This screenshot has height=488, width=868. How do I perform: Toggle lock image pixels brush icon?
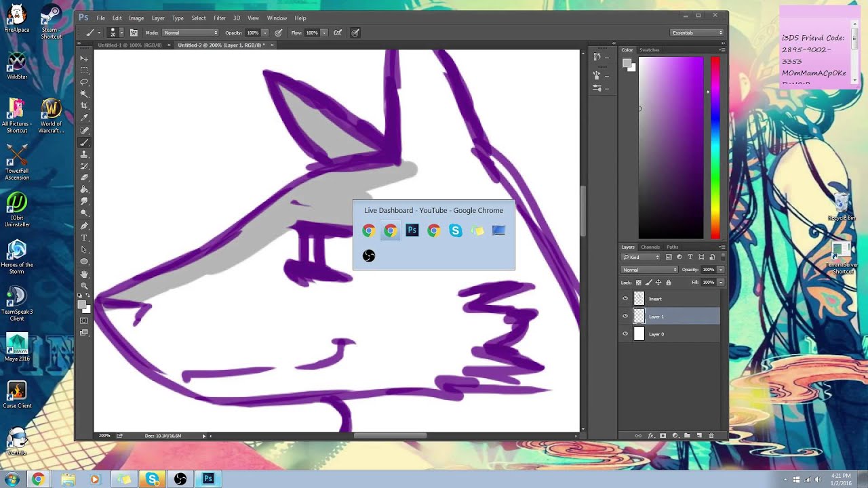[x=649, y=282]
